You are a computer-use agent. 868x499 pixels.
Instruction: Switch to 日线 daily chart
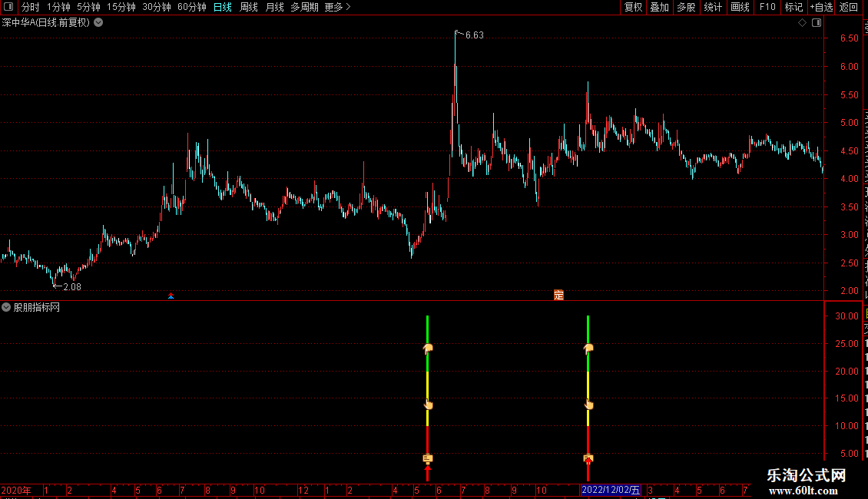pyautogui.click(x=223, y=7)
